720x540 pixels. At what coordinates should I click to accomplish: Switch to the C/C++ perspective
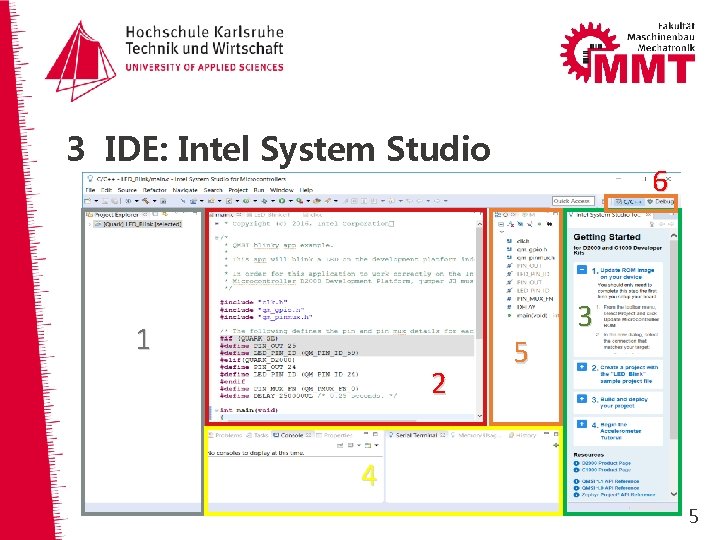pyautogui.click(x=628, y=202)
